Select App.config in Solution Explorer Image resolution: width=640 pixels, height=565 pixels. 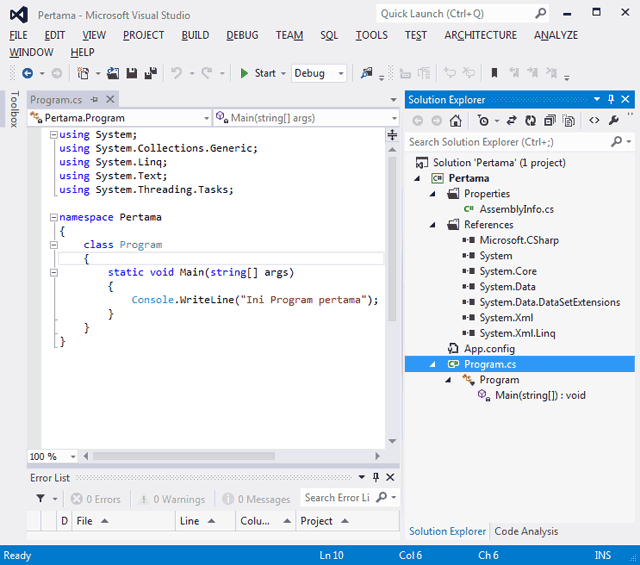point(489,349)
